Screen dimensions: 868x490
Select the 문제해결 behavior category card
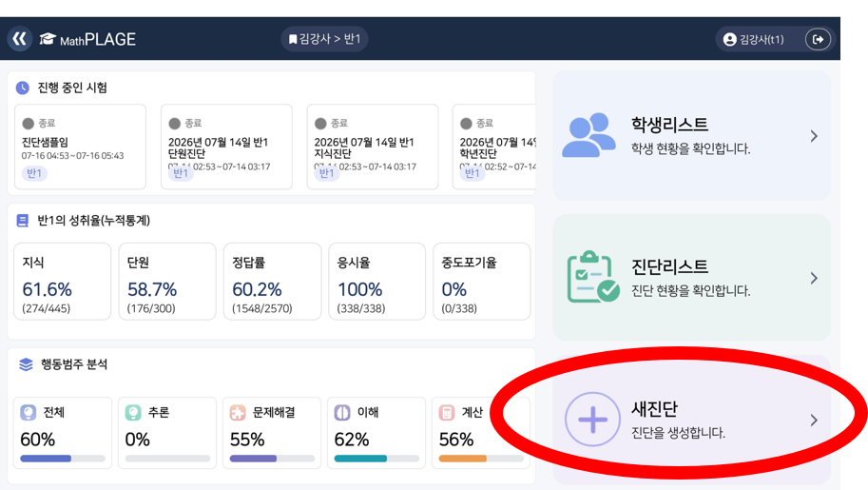(x=272, y=432)
